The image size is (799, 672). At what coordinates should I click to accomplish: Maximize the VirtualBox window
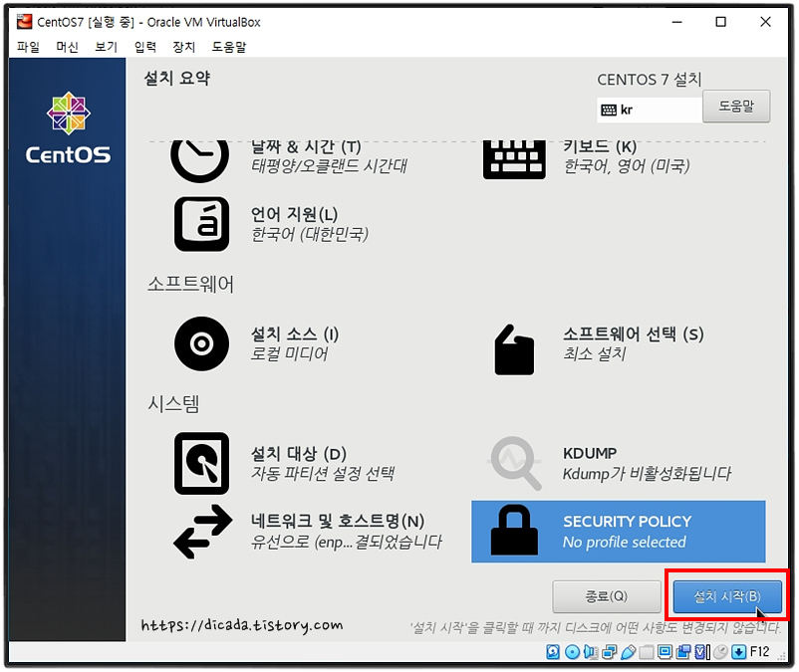pyautogui.click(x=720, y=22)
